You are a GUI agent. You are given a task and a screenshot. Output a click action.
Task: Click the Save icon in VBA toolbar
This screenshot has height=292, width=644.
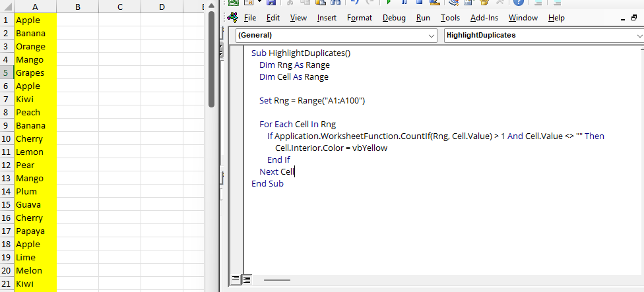pyautogui.click(x=271, y=2)
